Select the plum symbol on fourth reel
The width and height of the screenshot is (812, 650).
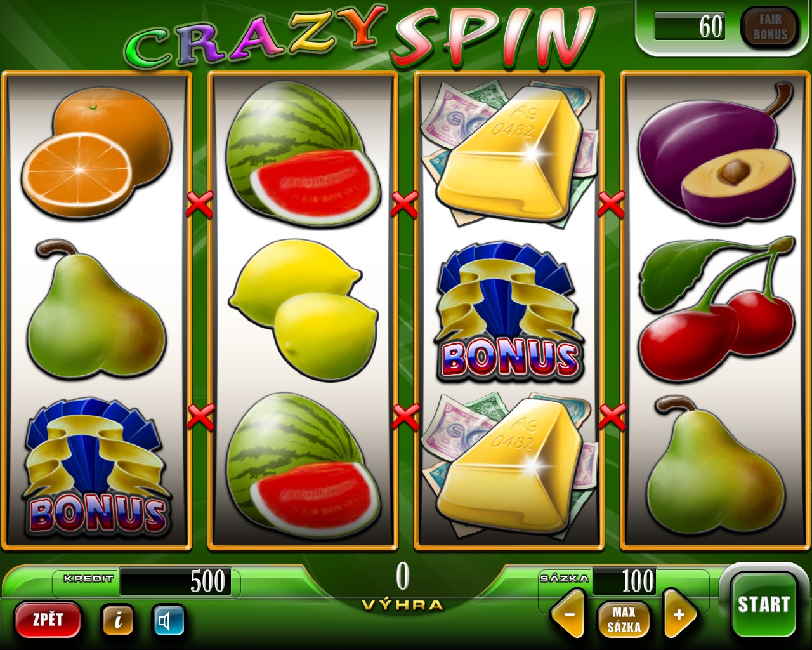[x=716, y=154]
